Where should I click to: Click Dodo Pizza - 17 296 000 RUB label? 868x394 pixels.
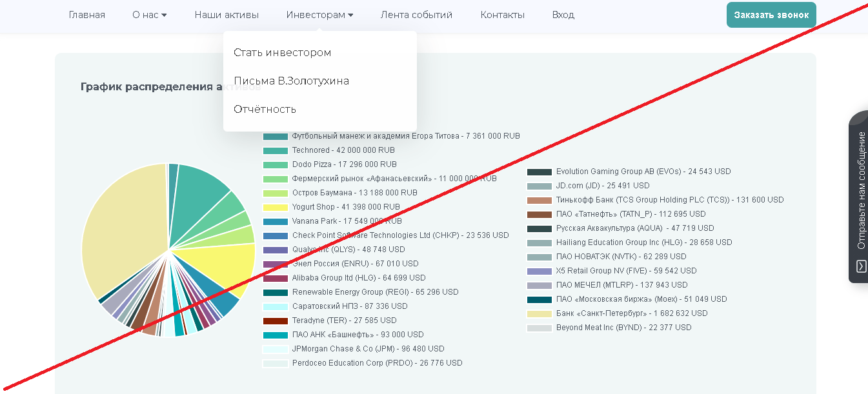345,164
